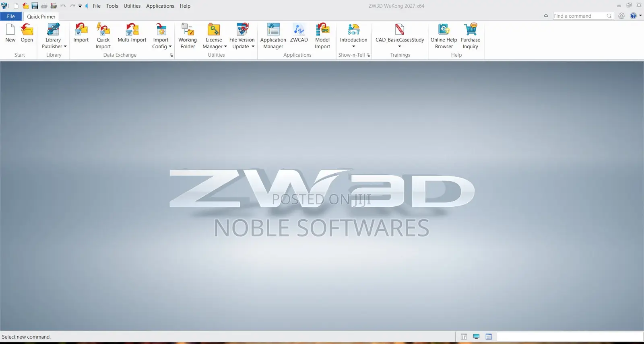Screen dimensions: 644x344
Task: Click the blue help question mark icon
Action: tap(633, 16)
